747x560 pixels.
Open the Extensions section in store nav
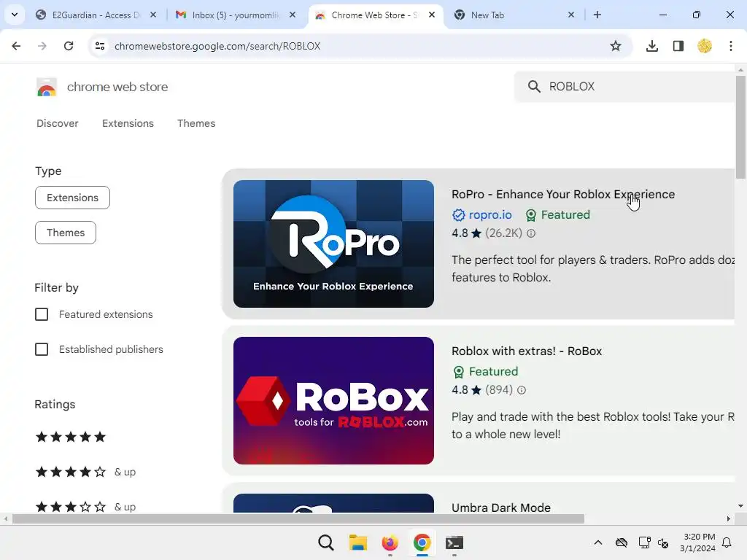tap(128, 123)
